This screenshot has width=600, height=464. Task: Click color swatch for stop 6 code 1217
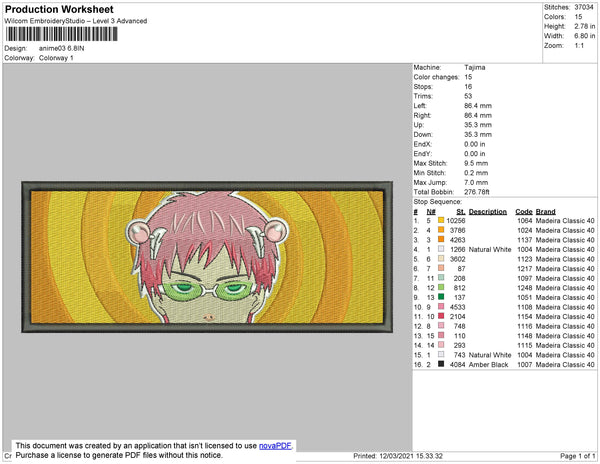[441, 268]
